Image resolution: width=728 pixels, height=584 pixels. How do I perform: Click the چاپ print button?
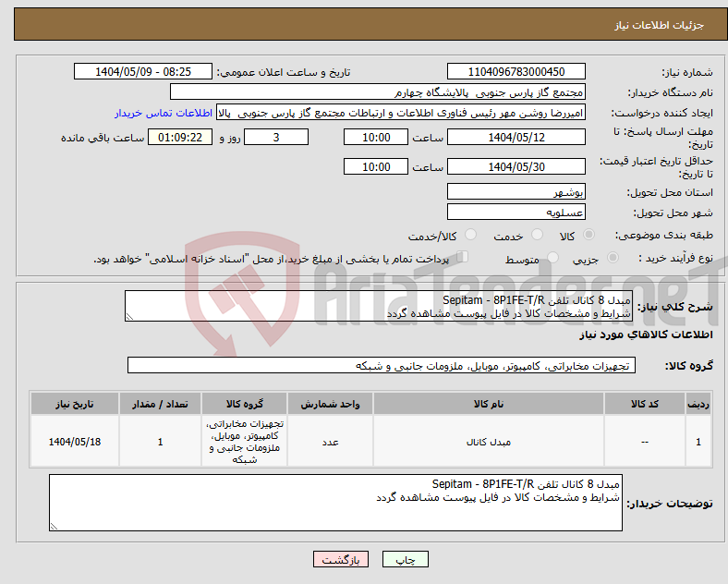(x=406, y=559)
